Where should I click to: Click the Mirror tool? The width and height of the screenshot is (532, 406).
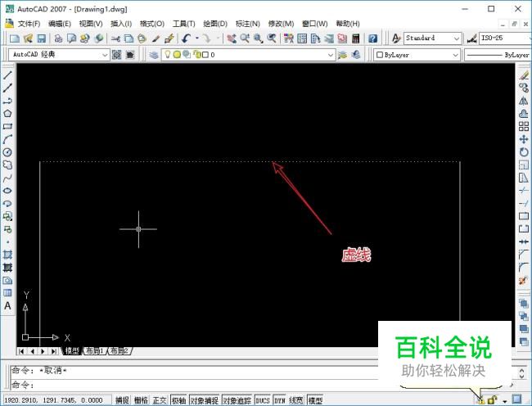[x=524, y=101]
